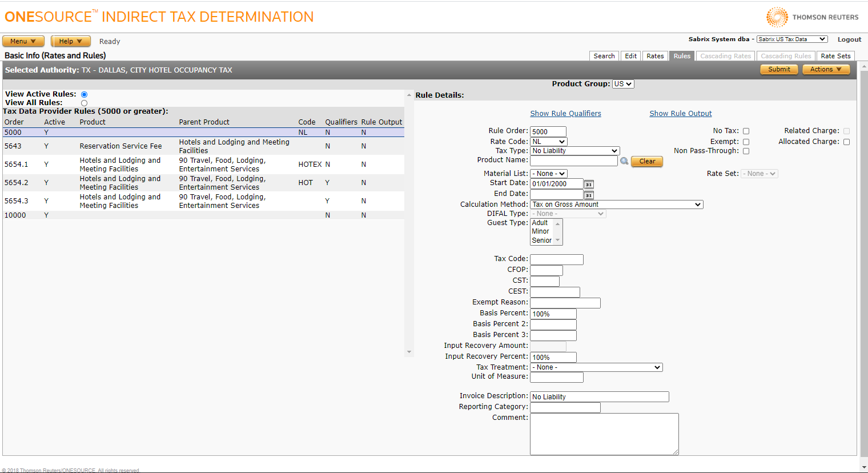
Task: Open the Start Date calendar picker
Action: pyautogui.click(x=589, y=184)
